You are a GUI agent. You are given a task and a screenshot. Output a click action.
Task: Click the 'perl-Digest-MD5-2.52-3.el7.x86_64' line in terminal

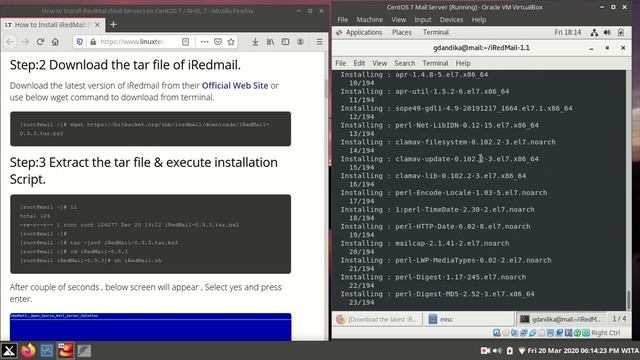464,294
